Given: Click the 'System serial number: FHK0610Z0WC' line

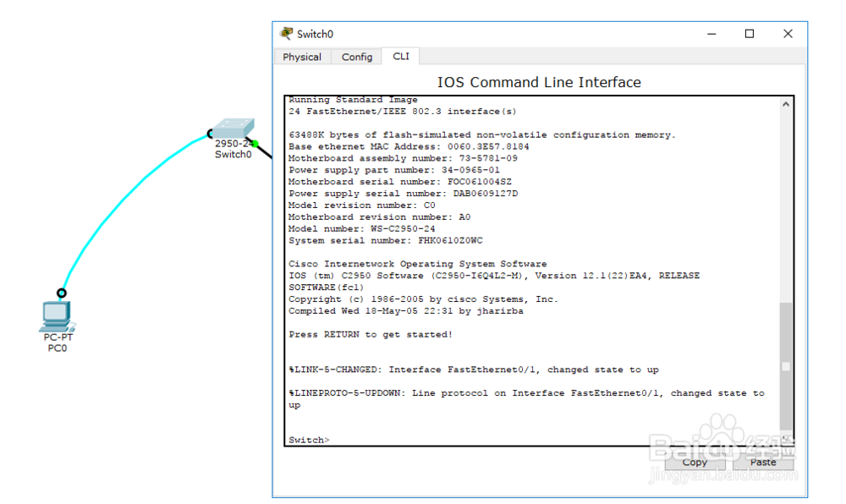Looking at the screenshot, I should tap(385, 240).
